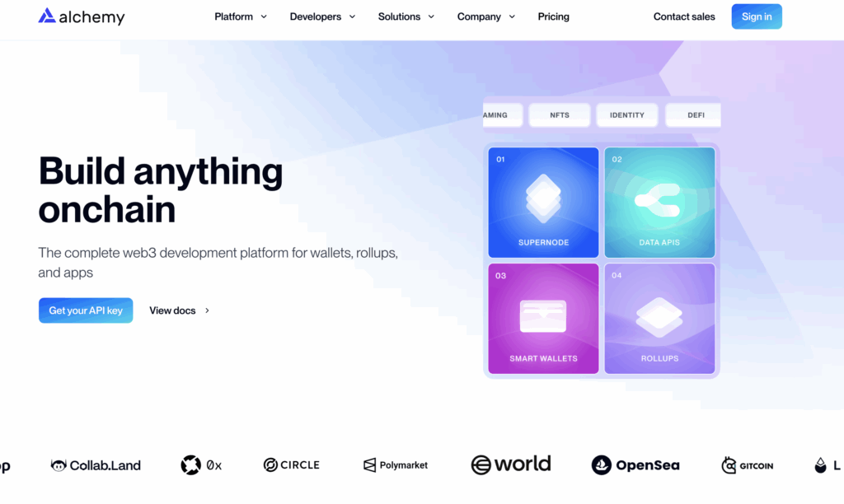Click the World logo icon

coord(481,464)
